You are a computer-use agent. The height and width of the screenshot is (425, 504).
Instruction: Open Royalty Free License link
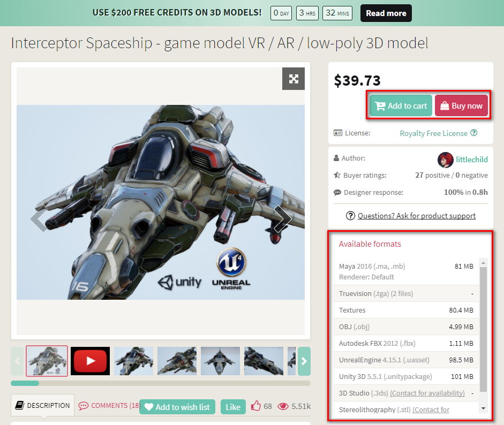433,133
